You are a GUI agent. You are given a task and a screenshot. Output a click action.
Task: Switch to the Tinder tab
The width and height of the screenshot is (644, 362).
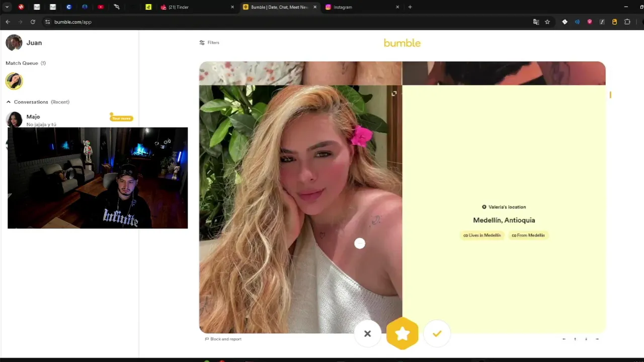coord(197,7)
